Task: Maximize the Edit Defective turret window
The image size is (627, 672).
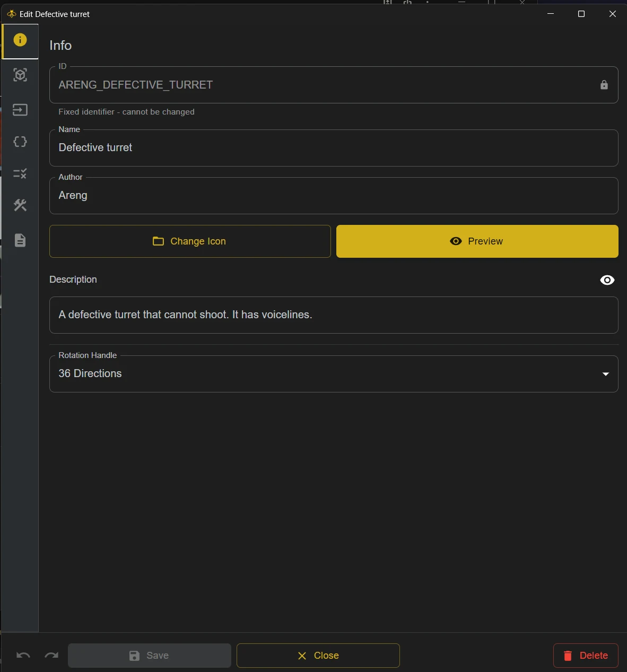Action: pos(581,14)
